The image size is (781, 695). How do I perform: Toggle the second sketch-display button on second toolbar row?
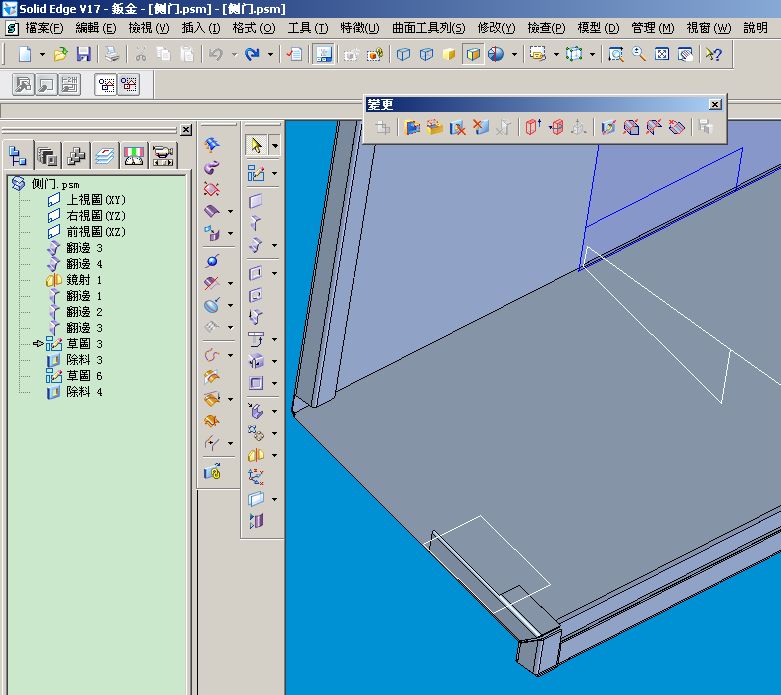129,85
